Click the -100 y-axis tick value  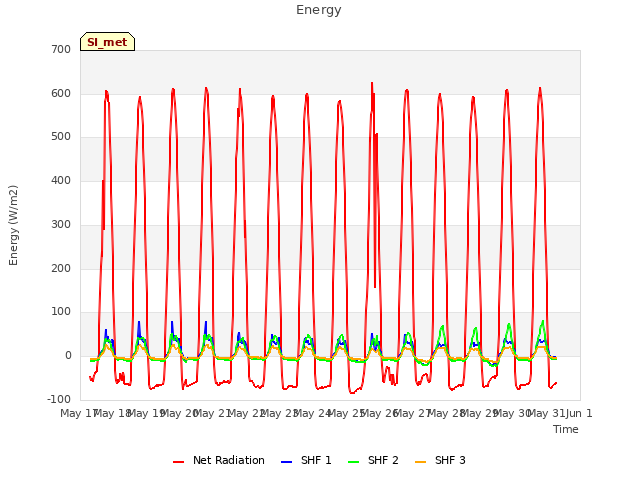tap(59, 399)
